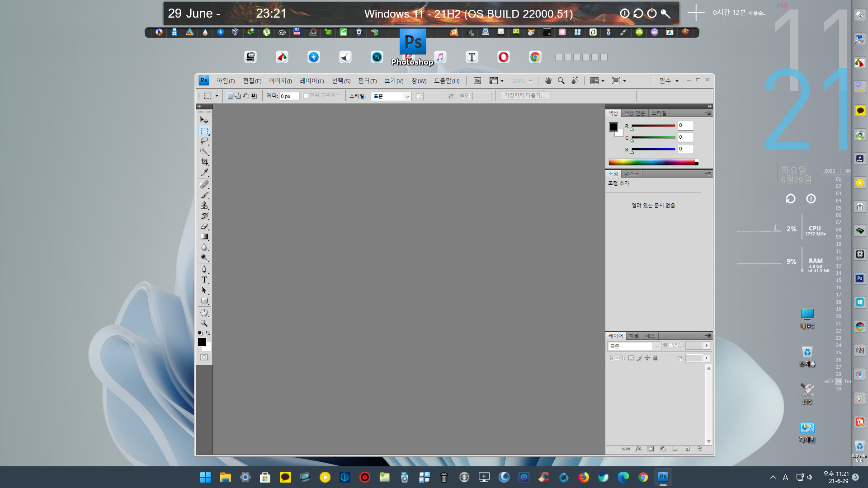Viewport: 868px width, 488px height.
Task: Choose Intersect with Selection mode
Action: pyautogui.click(x=254, y=96)
